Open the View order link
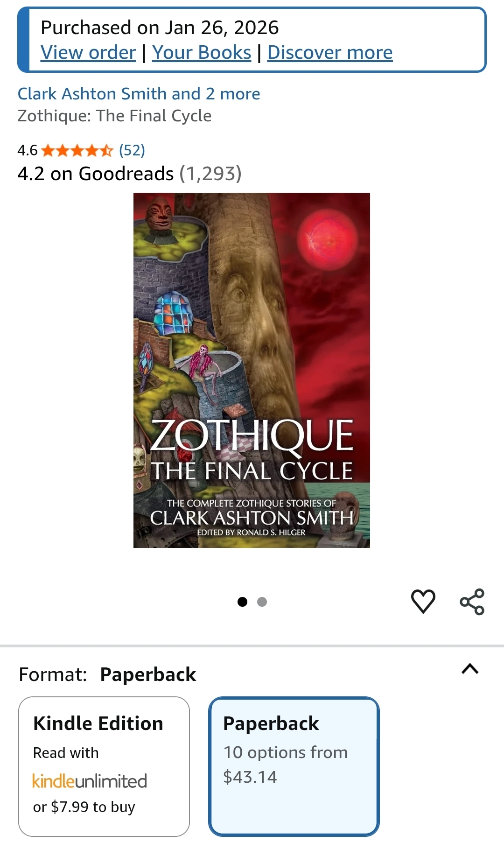This screenshot has width=504, height=849. pos(88,52)
